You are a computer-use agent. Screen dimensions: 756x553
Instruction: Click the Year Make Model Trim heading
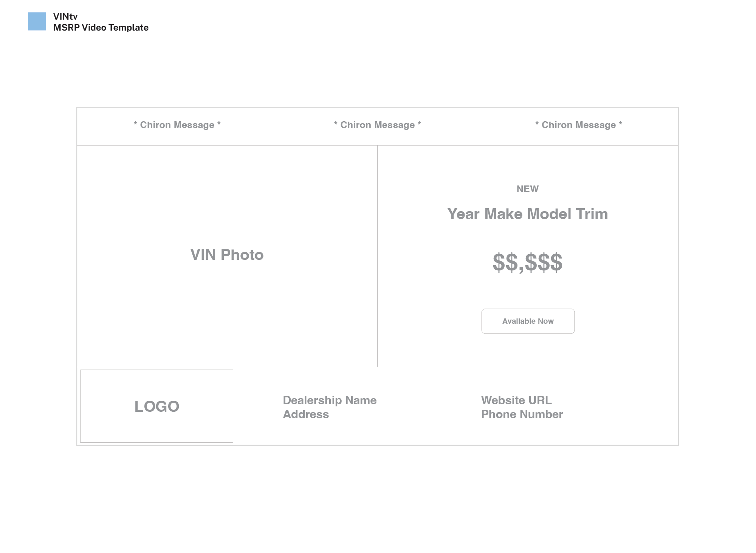528,214
